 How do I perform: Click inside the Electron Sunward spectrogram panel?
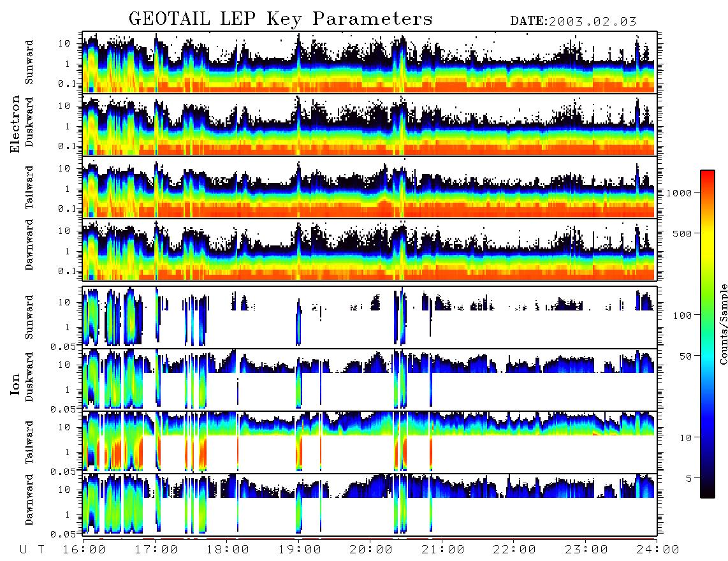370,62
